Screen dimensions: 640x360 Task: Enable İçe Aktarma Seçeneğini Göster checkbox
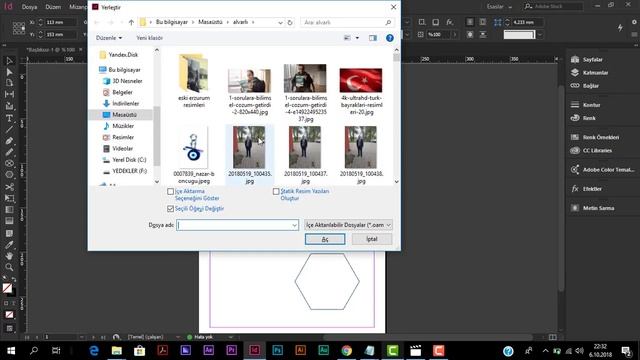(x=171, y=191)
